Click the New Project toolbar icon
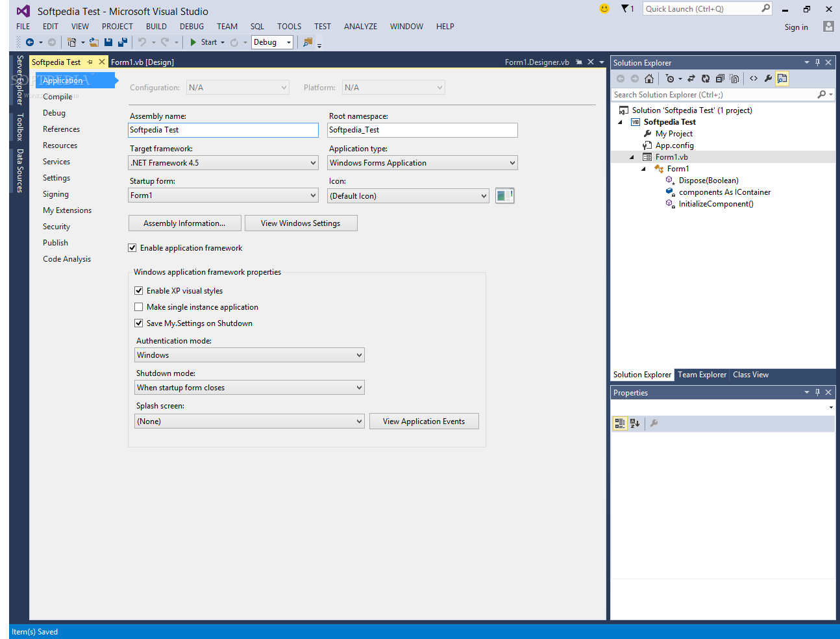 click(x=71, y=42)
